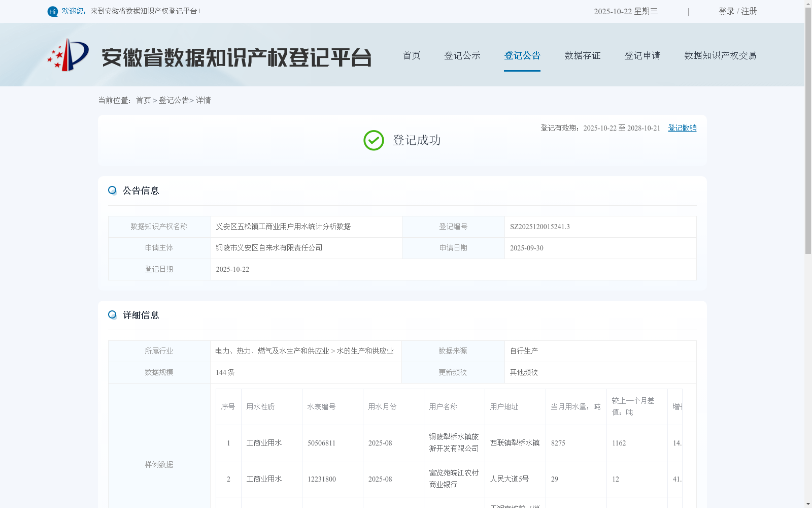Click the page vertical scrollbar thumb
Viewport: 812px width, 508px height.
tap(808, 131)
